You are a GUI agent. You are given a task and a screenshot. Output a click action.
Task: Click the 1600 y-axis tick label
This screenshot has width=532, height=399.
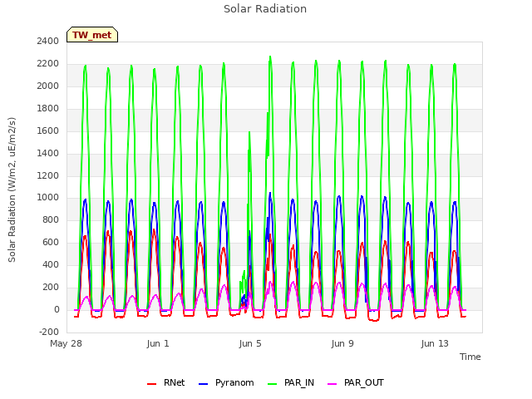click(x=48, y=131)
